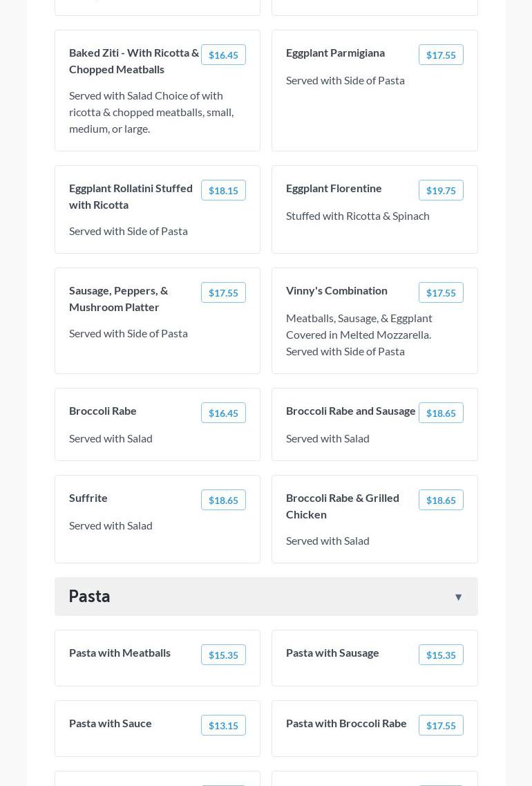This screenshot has width=532, height=786.
Task: Open the Eggplant Florentine item title
Action: (334, 189)
